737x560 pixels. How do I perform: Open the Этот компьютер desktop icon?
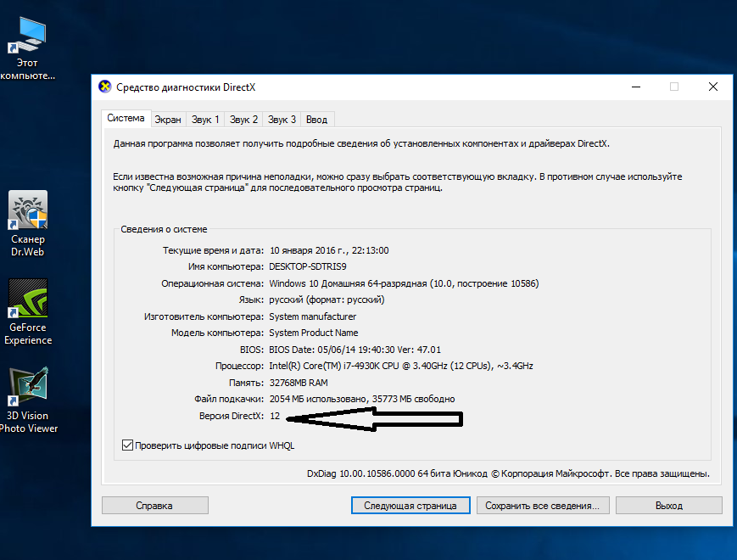pos(27,47)
